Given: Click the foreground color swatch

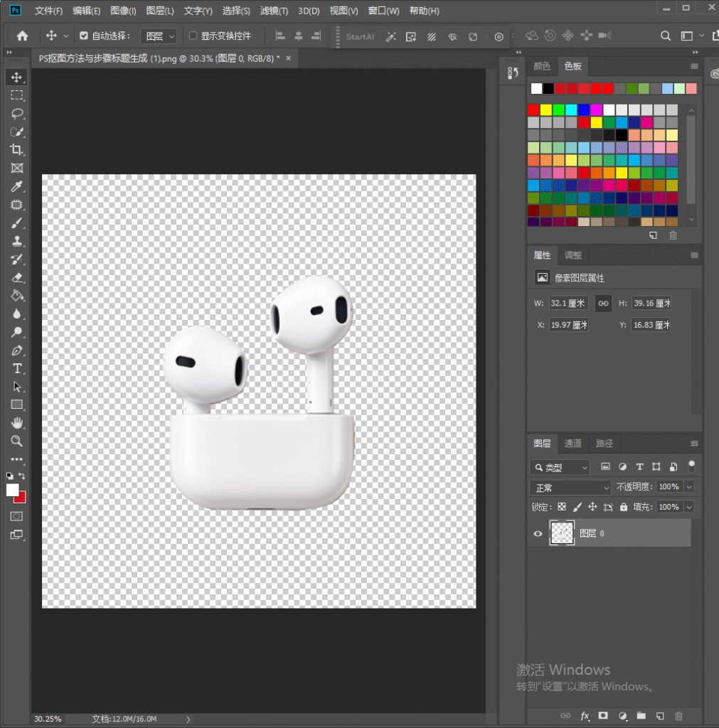Looking at the screenshot, I should 13,490.
